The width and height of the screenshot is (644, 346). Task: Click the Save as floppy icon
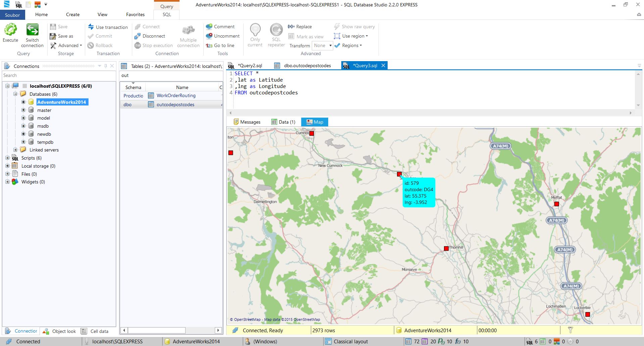[53, 36]
